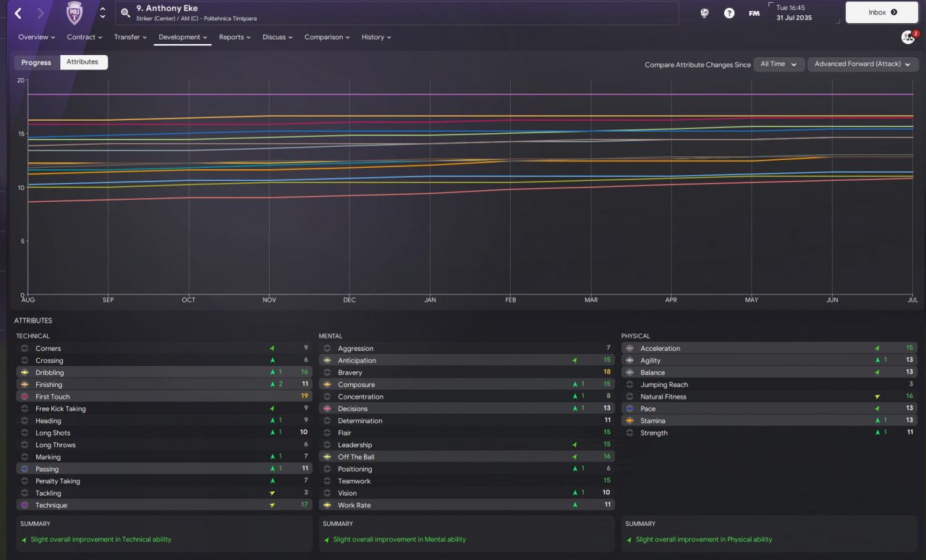
Task: Toggle Positioning line on the graph
Action: [327, 469]
